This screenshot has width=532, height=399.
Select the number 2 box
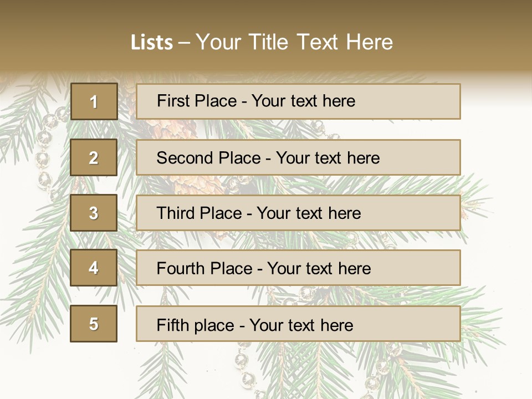(94, 157)
